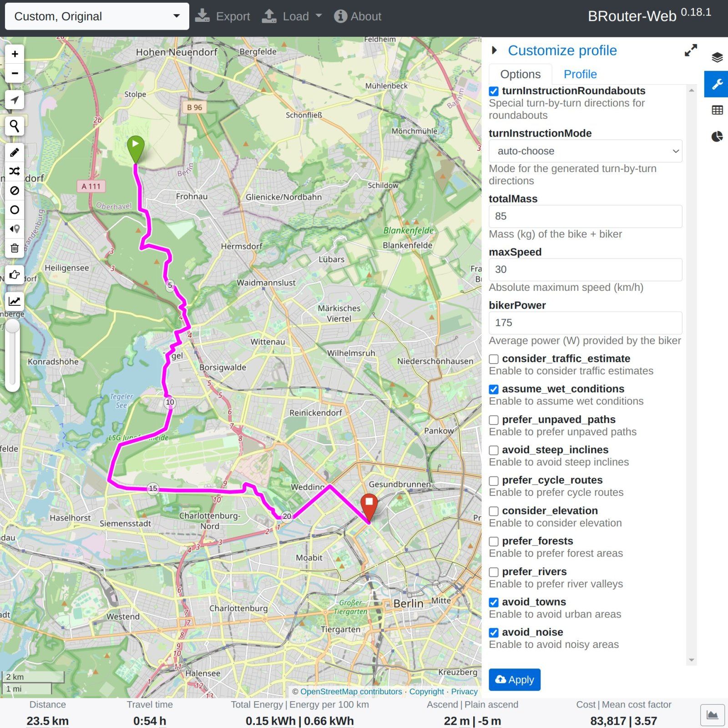Click the route opacity slider handle

pyautogui.click(x=13, y=326)
